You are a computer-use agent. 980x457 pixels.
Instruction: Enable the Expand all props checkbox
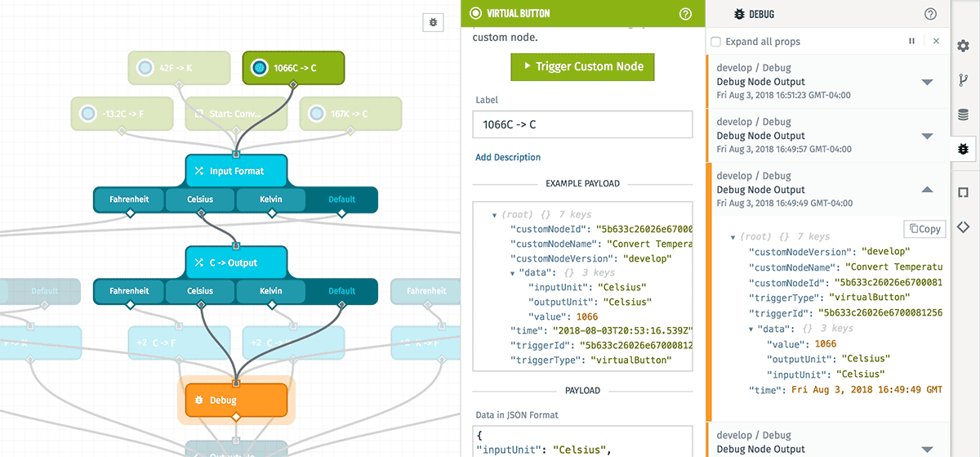coord(715,42)
